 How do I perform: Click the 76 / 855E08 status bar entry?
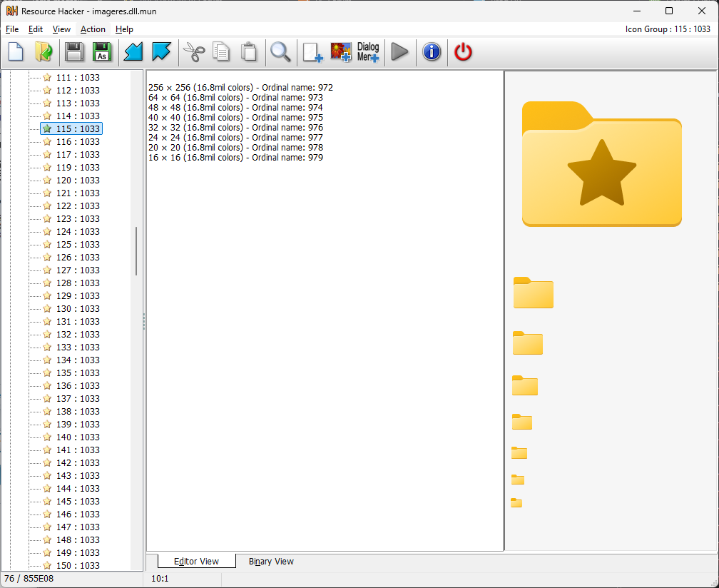29,579
